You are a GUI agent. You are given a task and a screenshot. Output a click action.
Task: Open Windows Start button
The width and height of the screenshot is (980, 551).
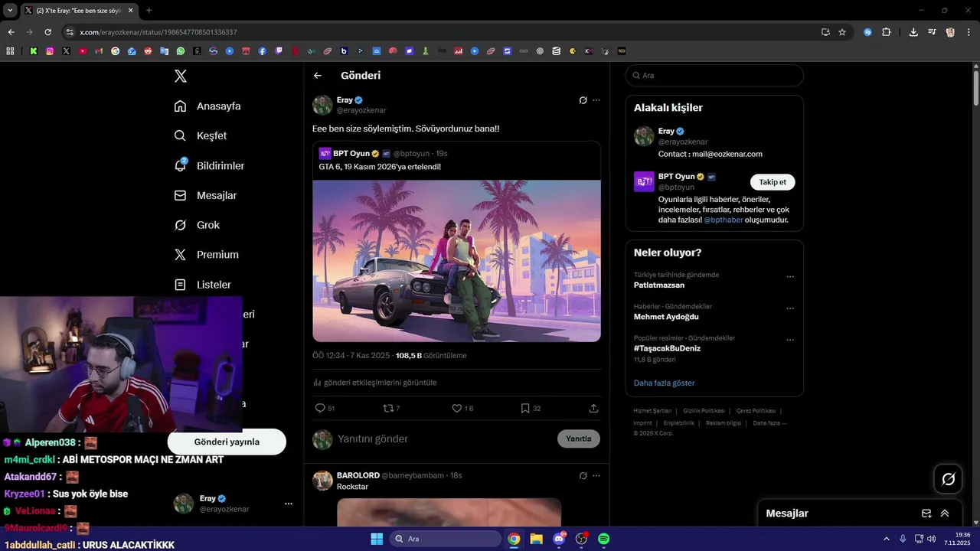coord(377,539)
